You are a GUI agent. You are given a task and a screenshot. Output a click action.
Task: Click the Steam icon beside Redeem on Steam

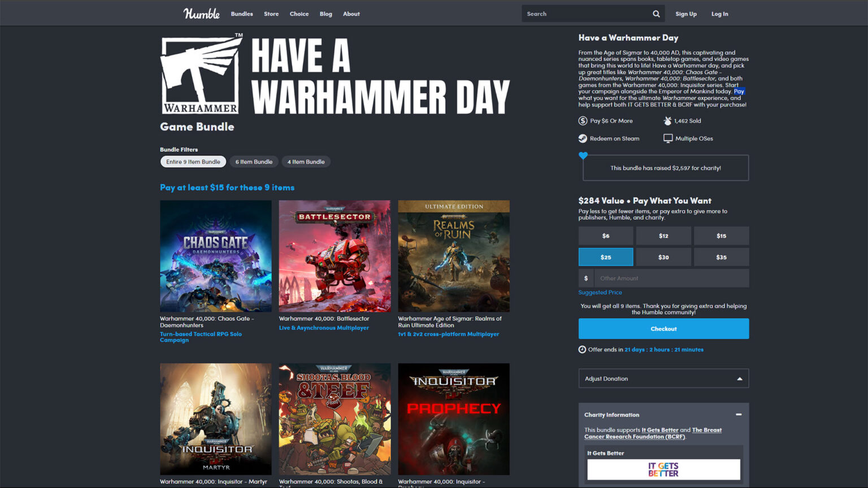tap(583, 138)
